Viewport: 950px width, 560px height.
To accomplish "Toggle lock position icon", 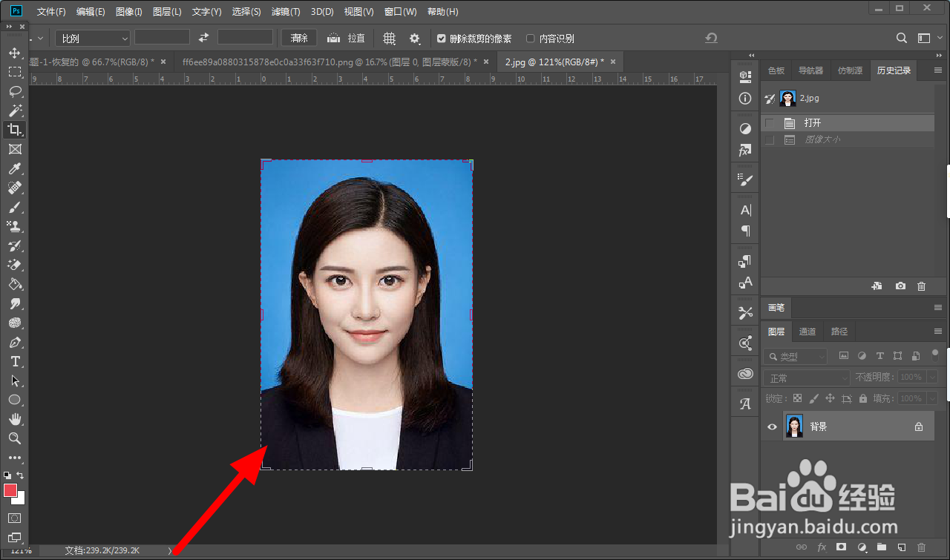I will (830, 398).
